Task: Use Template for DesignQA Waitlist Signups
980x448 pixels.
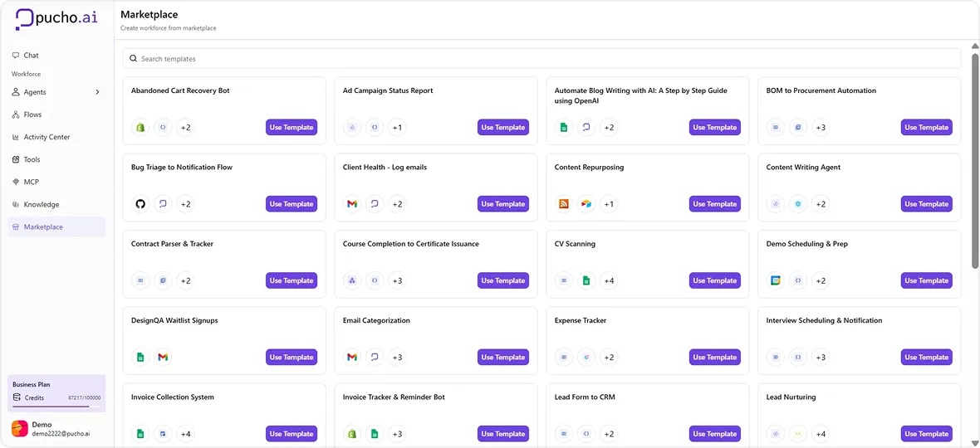Action: click(292, 358)
